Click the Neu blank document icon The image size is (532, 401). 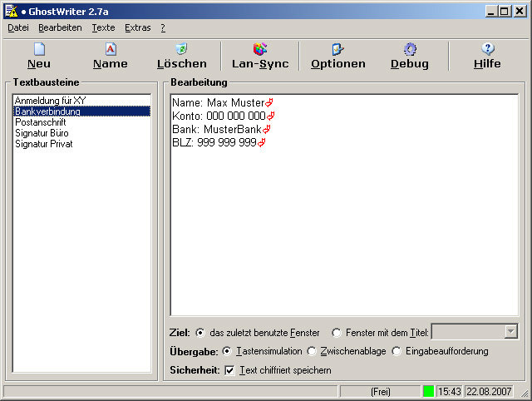coord(39,49)
